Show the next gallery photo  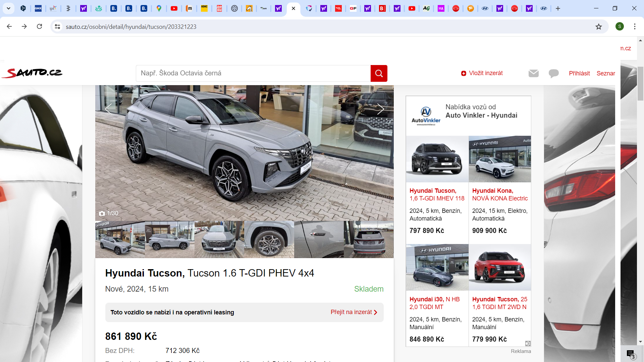click(x=380, y=109)
